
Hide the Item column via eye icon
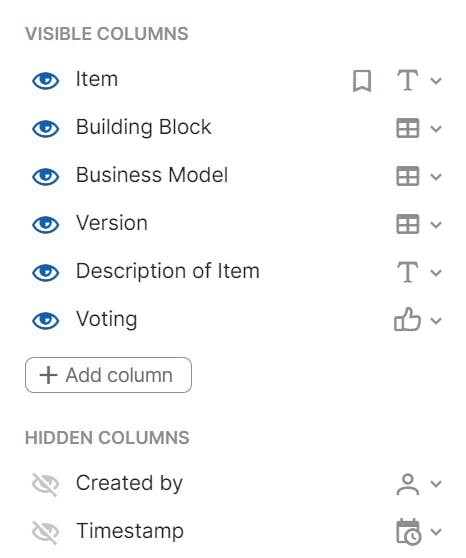pyautogui.click(x=46, y=81)
